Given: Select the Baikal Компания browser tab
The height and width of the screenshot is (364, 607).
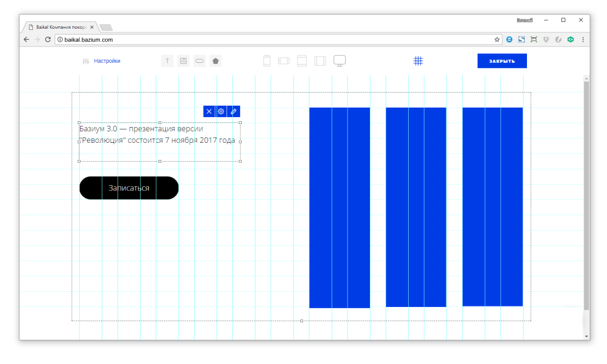Looking at the screenshot, I should pos(60,27).
